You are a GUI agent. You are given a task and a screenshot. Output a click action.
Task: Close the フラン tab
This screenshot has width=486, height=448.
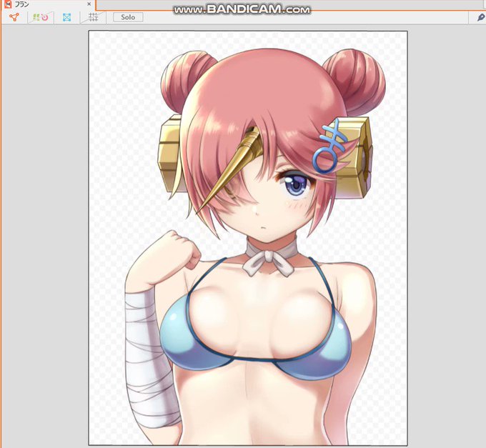click(x=89, y=4)
